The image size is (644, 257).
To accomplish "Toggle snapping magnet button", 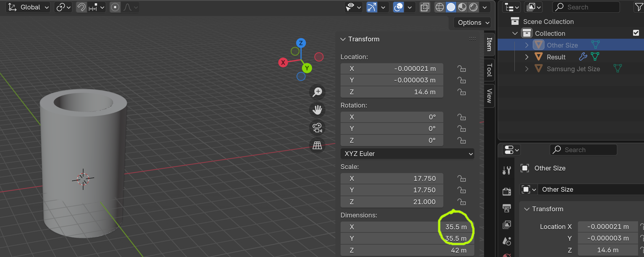I will [x=81, y=7].
